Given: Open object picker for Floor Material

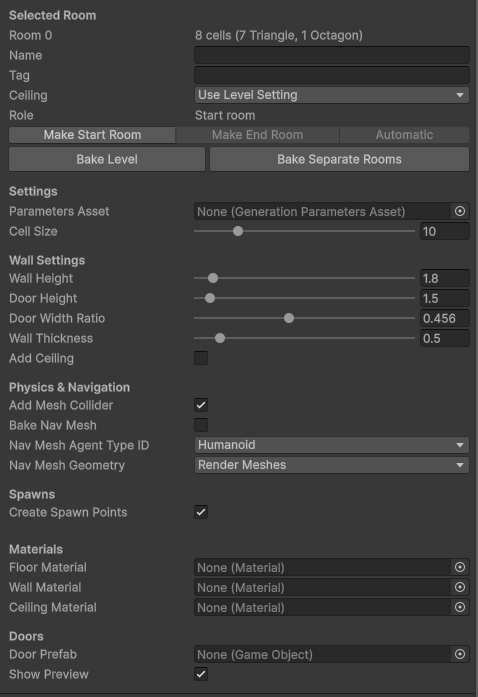Looking at the screenshot, I should click(x=460, y=567).
